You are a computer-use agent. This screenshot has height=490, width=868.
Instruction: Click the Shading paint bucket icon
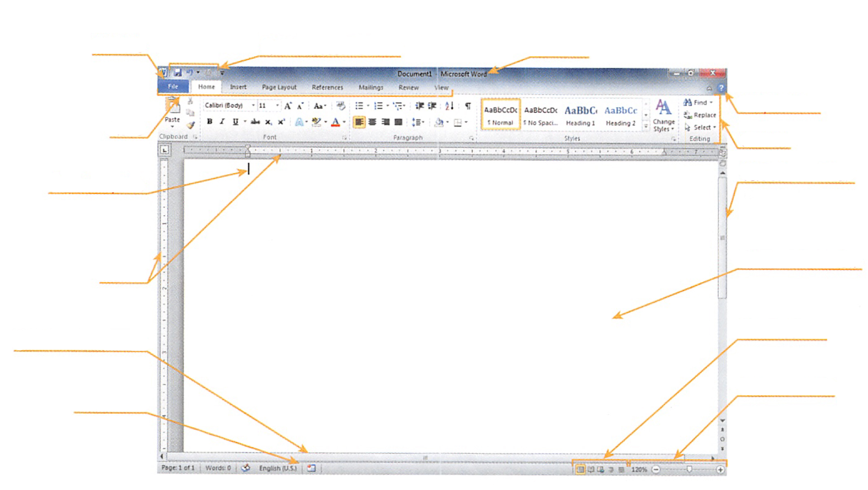click(x=439, y=122)
